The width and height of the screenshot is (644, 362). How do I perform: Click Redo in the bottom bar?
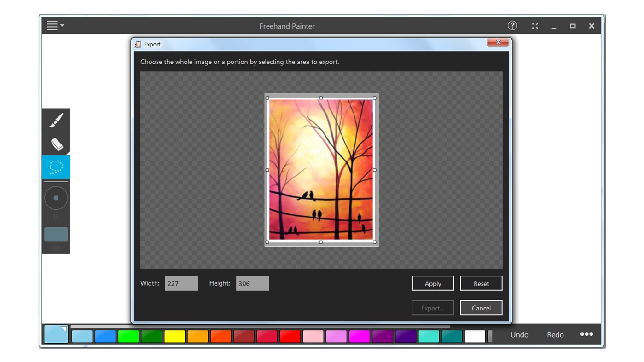(x=555, y=335)
